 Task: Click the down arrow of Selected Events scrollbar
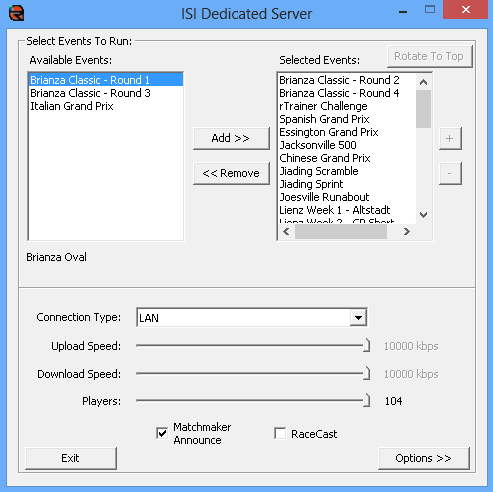pyautogui.click(x=423, y=215)
